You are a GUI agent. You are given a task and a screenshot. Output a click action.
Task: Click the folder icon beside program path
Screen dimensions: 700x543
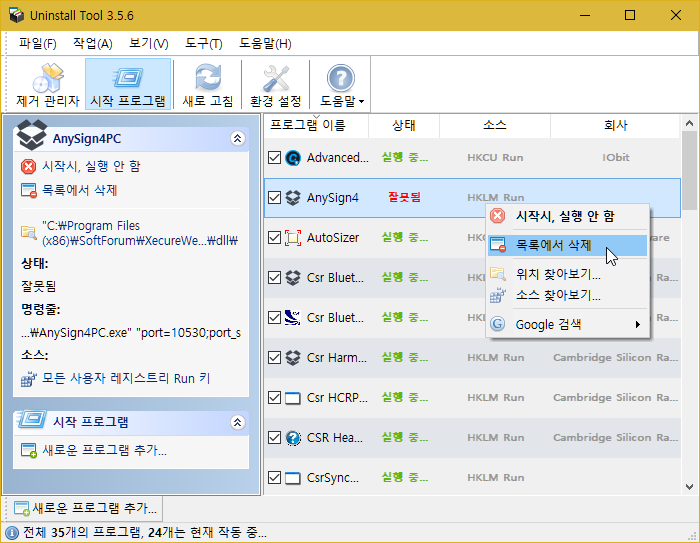[29, 232]
